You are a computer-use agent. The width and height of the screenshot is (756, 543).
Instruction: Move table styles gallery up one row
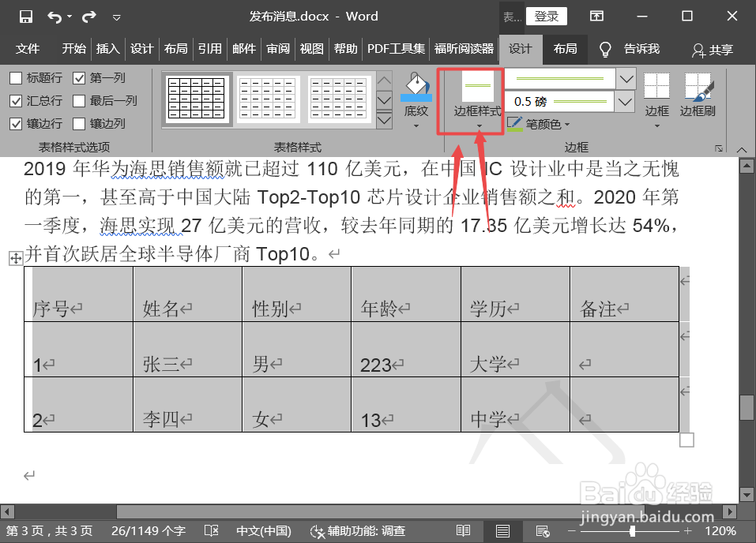click(x=384, y=80)
